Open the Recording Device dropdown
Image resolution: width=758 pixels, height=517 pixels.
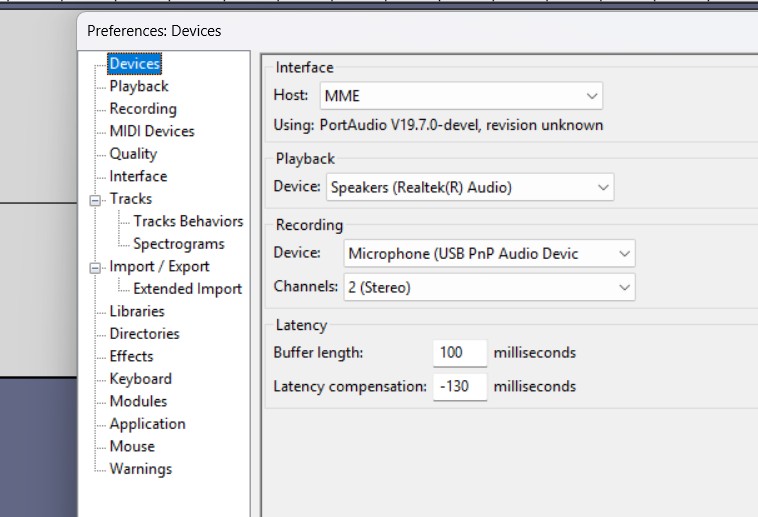pyautogui.click(x=489, y=254)
